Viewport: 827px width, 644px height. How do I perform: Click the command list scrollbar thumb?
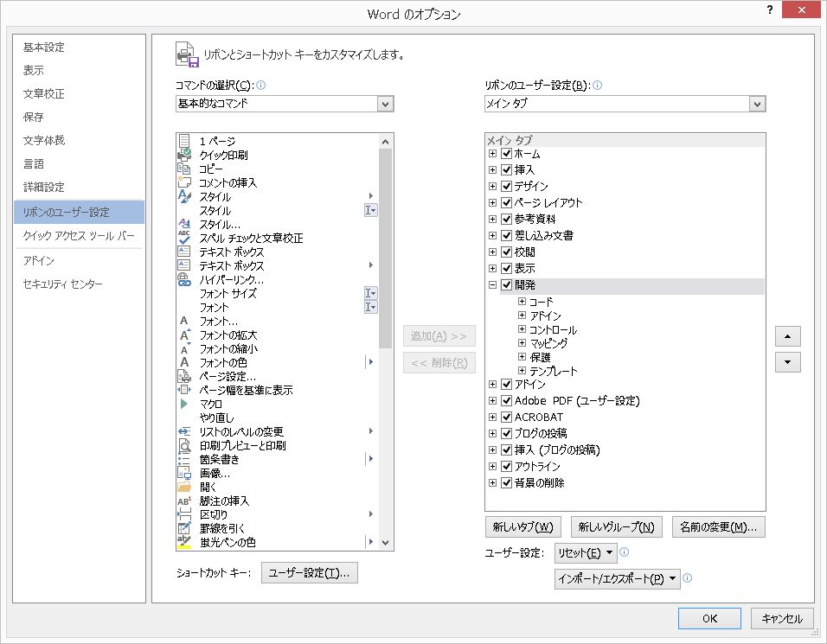pos(385,248)
